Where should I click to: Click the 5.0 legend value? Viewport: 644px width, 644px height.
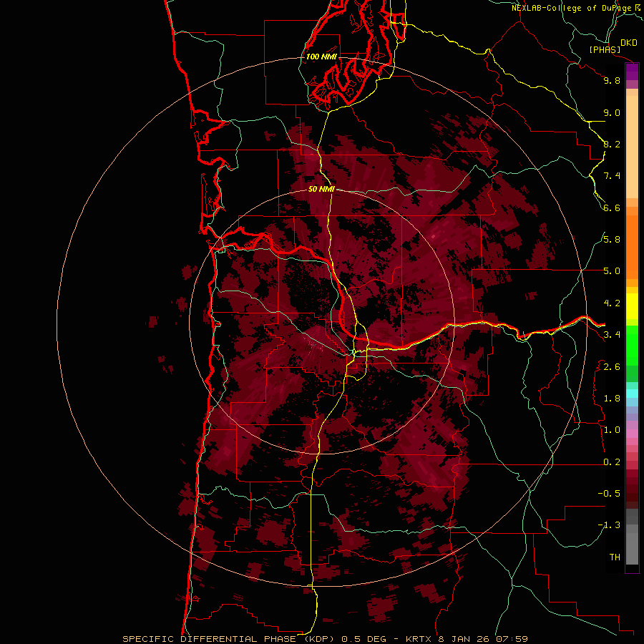(x=612, y=271)
